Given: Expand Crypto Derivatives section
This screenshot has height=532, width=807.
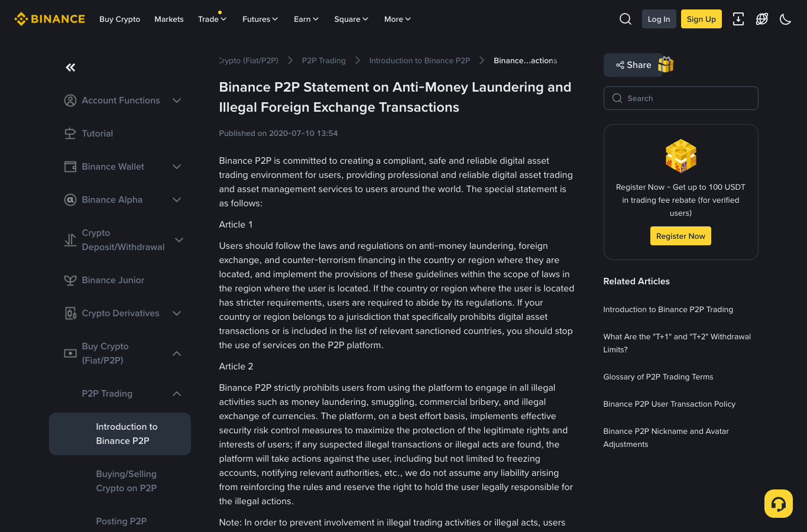Looking at the screenshot, I should (177, 313).
